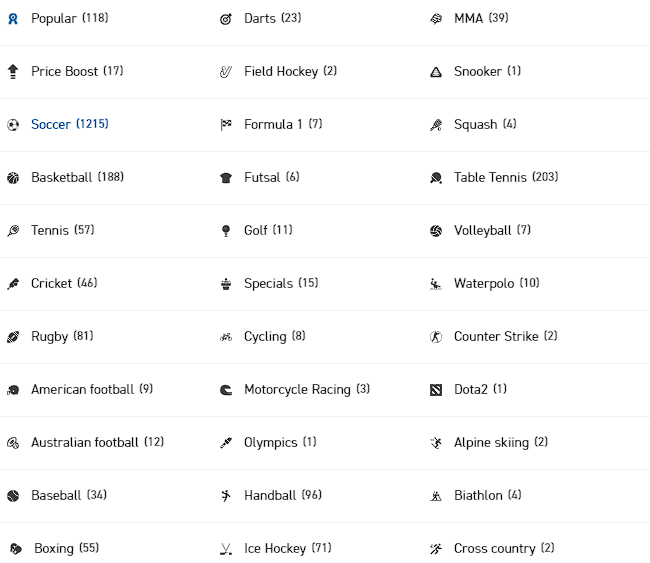This screenshot has height=563, width=650.
Task: Open the Popular (118) category
Action: click(69, 18)
